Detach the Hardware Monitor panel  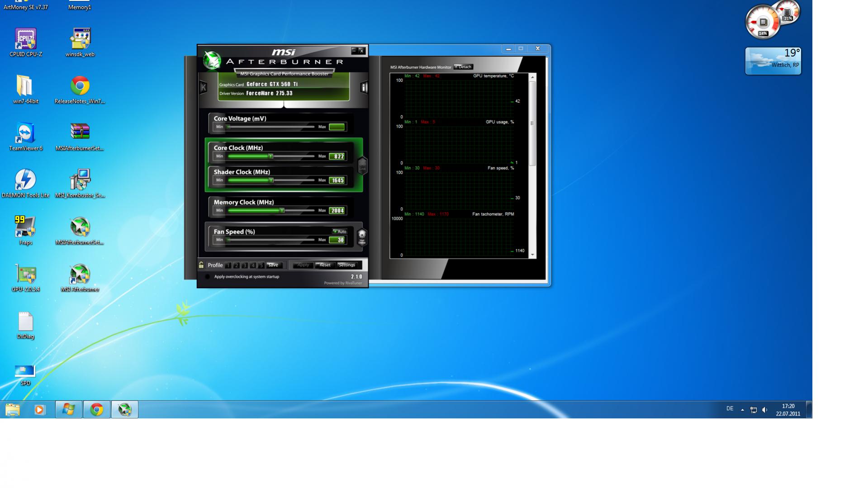[x=464, y=67]
